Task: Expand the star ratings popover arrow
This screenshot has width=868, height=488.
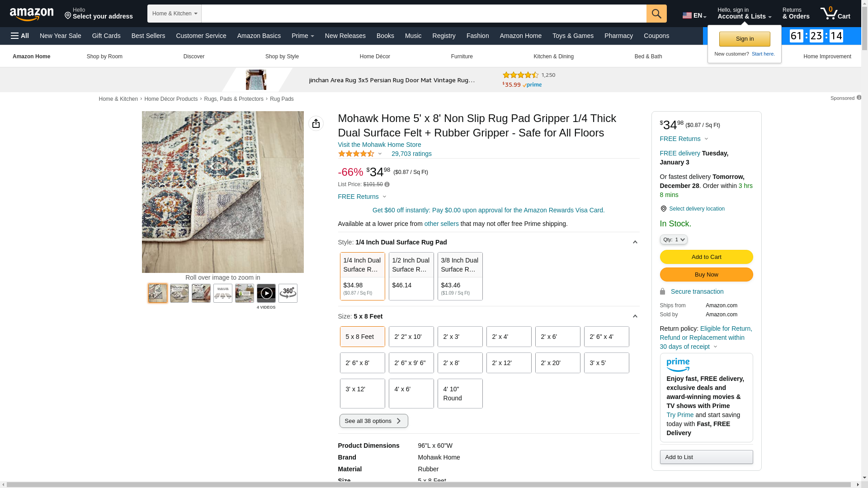Action: coord(380,154)
